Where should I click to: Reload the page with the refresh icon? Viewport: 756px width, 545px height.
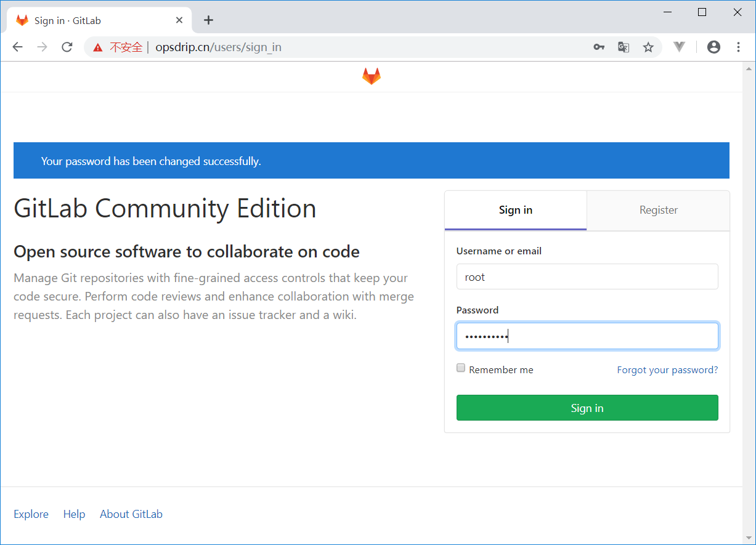pyautogui.click(x=67, y=47)
